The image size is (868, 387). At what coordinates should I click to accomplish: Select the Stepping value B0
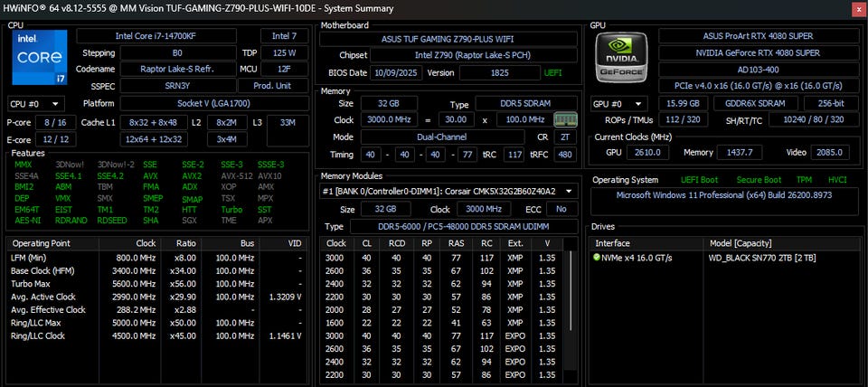[x=177, y=53]
